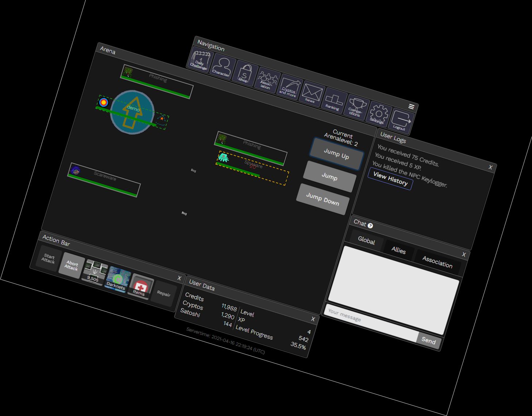Viewport: 532px width, 416px height.
Task: Switch to the Global chat tab
Action: (366, 241)
